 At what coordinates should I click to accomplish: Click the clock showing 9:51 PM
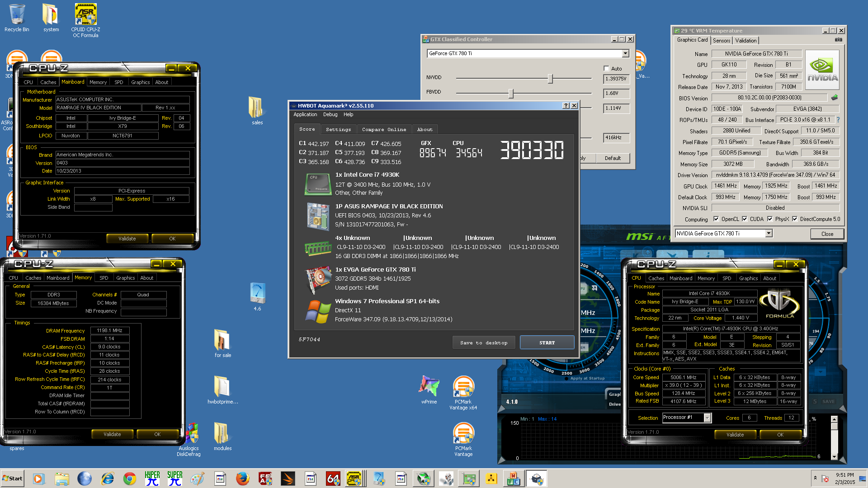click(x=844, y=475)
